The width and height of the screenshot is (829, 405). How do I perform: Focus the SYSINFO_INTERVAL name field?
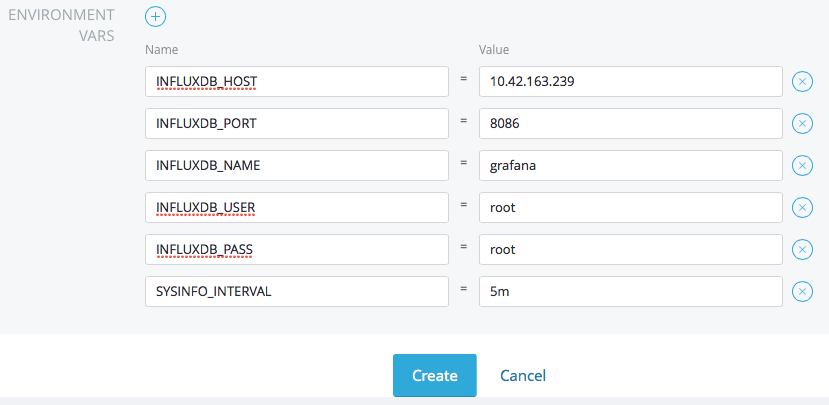pyautogui.click(x=296, y=291)
